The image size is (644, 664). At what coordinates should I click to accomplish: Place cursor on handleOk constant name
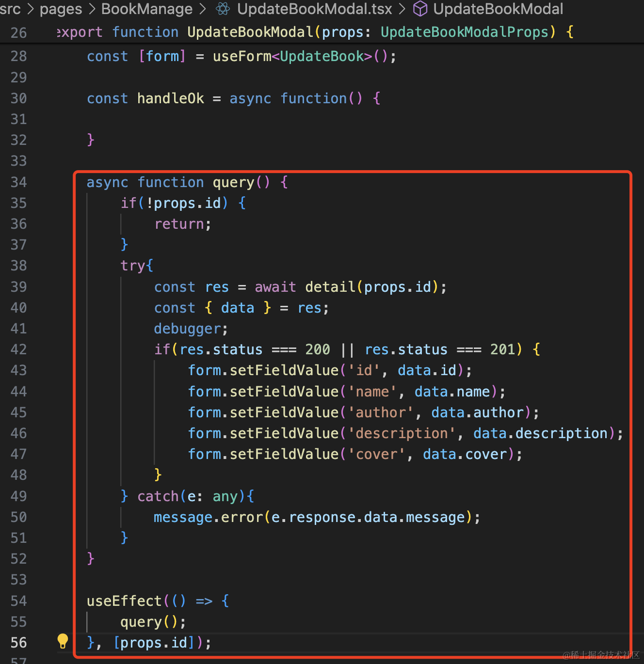[170, 98]
